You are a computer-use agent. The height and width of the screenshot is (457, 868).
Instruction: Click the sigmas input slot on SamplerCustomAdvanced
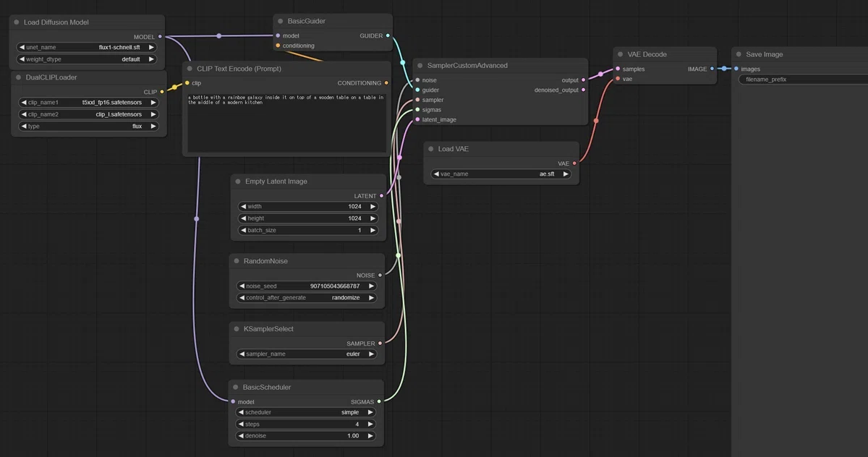pos(417,110)
